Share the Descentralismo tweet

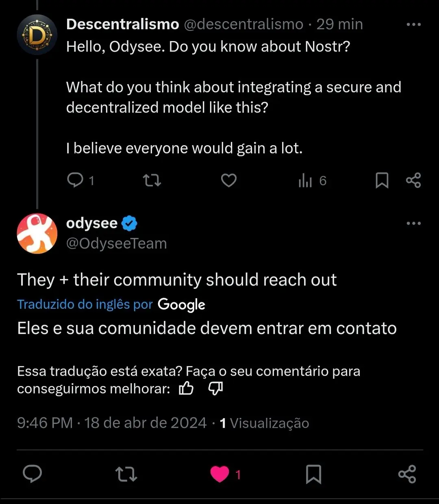coord(413,180)
